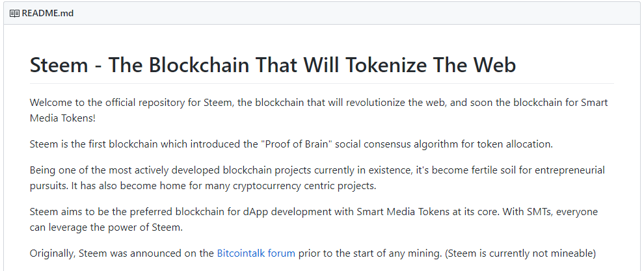The width and height of the screenshot is (644, 271).
Task: Click the "(Steem is currently not mineable)" note
Action: click(520, 253)
